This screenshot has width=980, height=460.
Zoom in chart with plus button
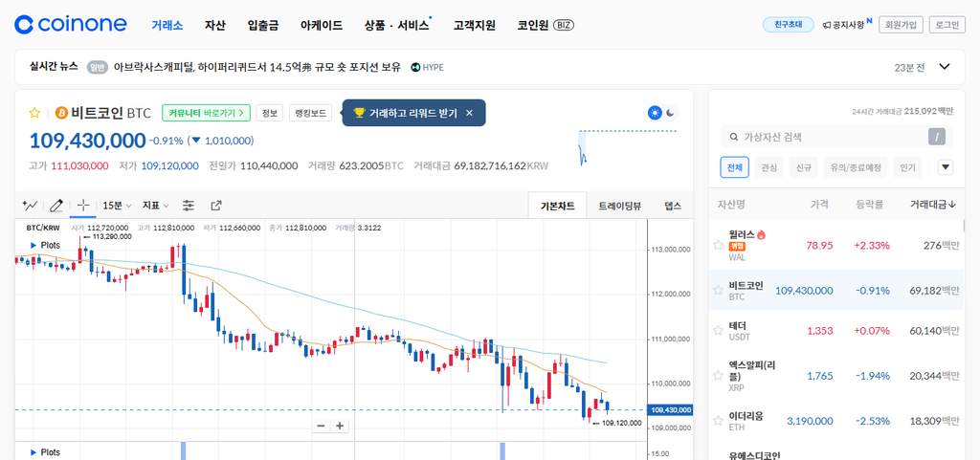(x=340, y=426)
